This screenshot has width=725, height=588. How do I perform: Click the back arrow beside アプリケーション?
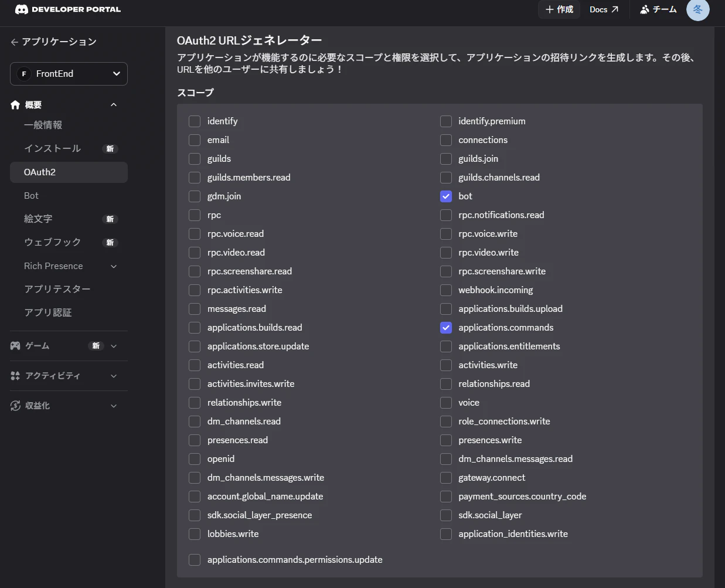14,42
